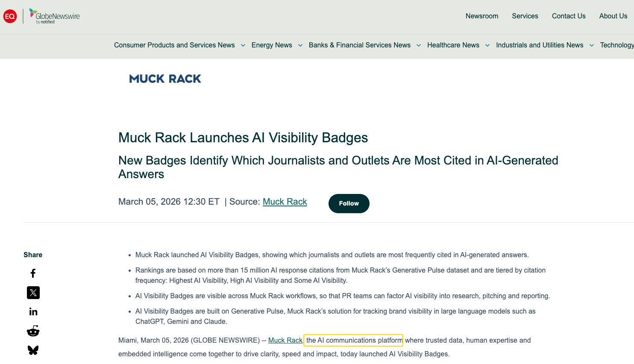
Task: Click the Muck Rack company logo
Action: [165, 79]
